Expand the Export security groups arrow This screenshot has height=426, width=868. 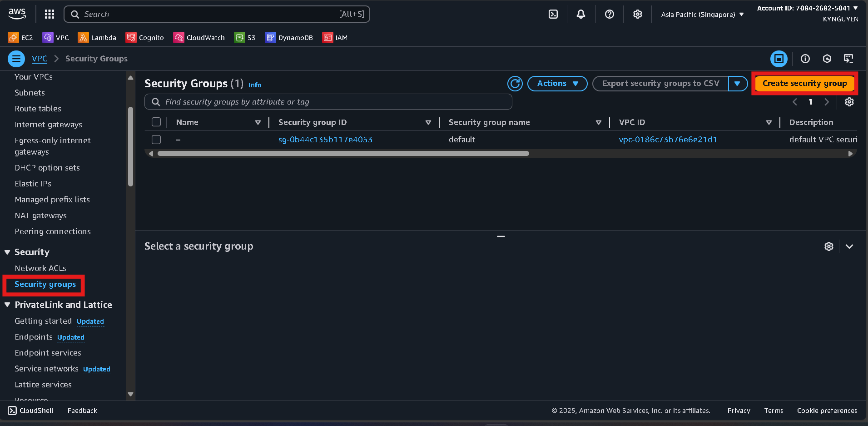(x=737, y=84)
